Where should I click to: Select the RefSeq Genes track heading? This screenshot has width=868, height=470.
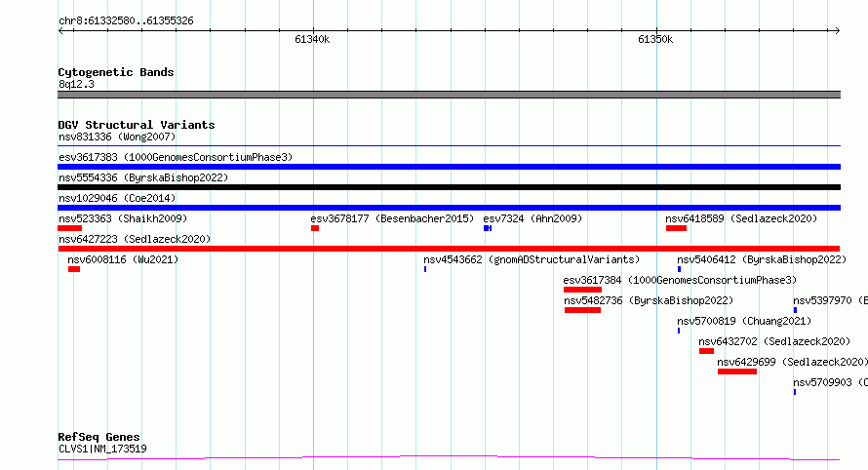(x=99, y=437)
